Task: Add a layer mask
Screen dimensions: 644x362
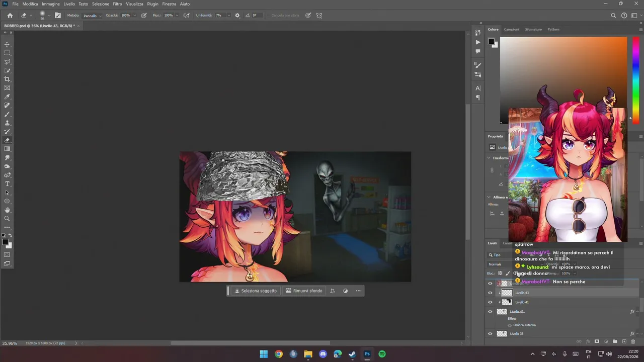Action: click(597, 342)
